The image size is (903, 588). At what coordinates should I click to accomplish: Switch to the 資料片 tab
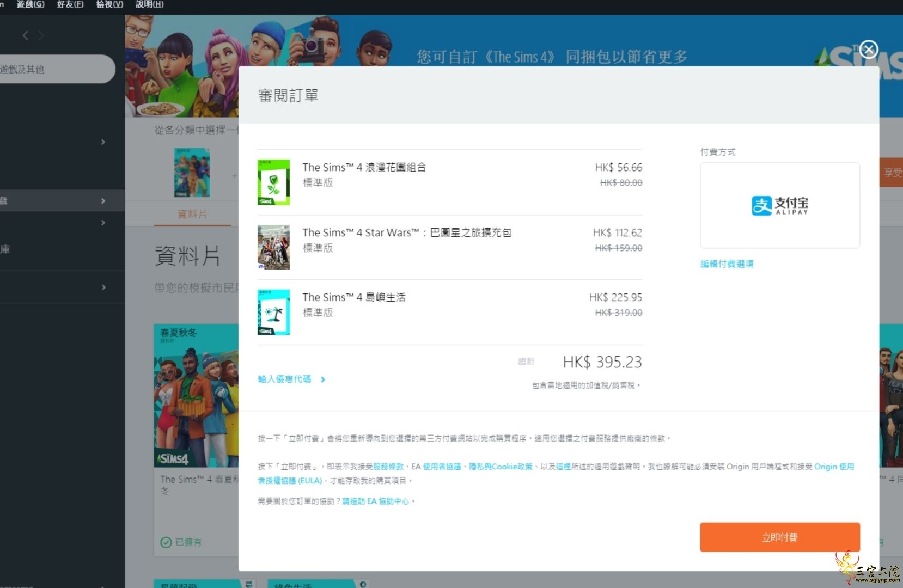coord(192,215)
